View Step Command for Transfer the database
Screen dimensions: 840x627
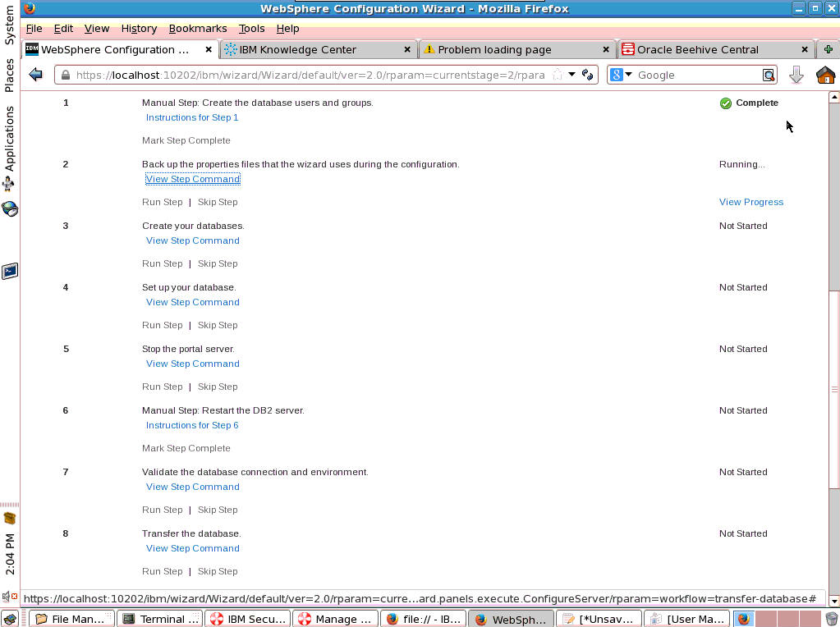coord(192,548)
